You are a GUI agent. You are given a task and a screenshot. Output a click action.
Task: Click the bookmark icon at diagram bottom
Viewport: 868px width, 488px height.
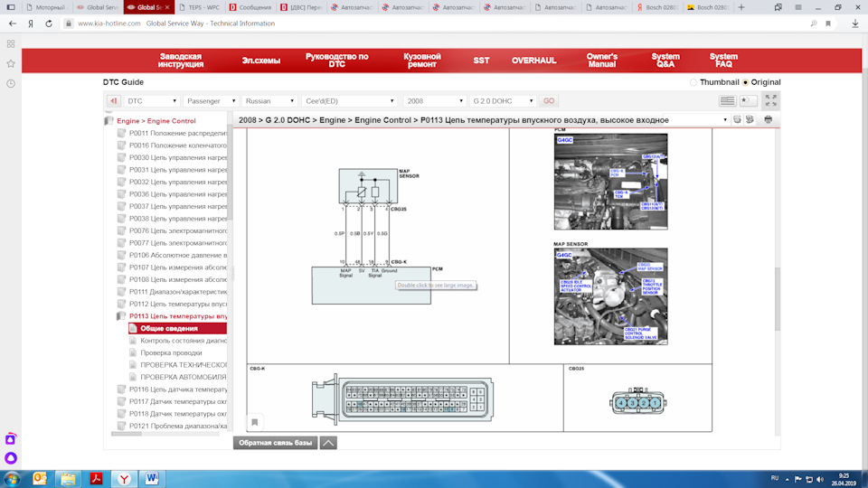(255, 422)
